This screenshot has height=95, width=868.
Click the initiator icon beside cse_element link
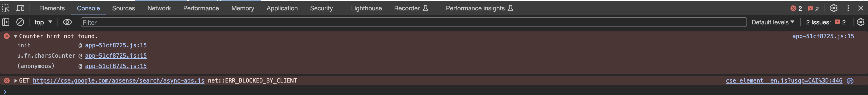click(850, 81)
